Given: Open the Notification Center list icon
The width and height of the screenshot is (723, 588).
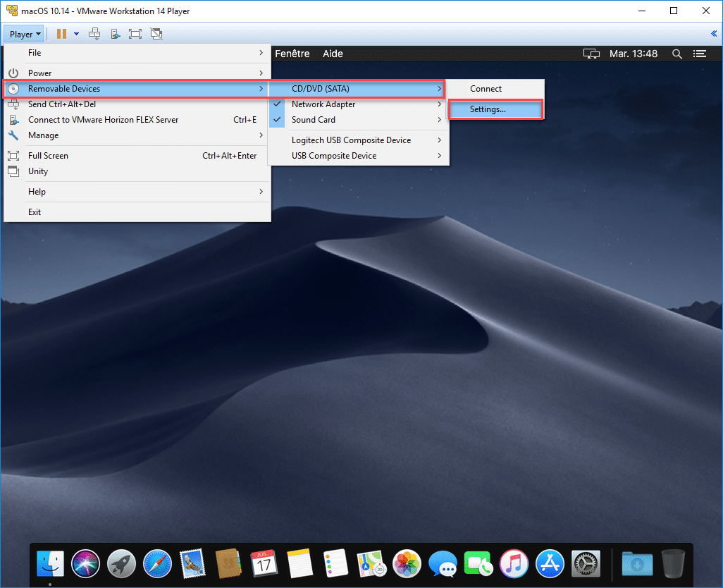Looking at the screenshot, I should pos(700,54).
